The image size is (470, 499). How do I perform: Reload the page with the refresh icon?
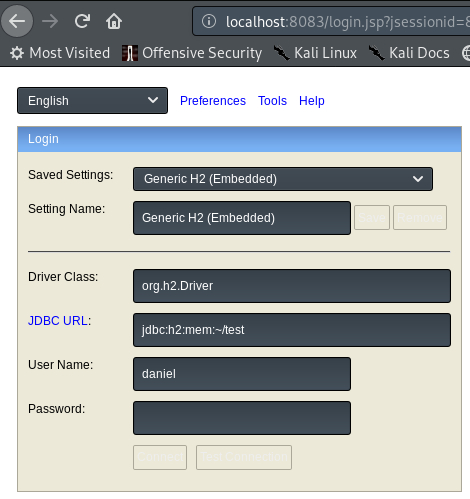[82, 21]
